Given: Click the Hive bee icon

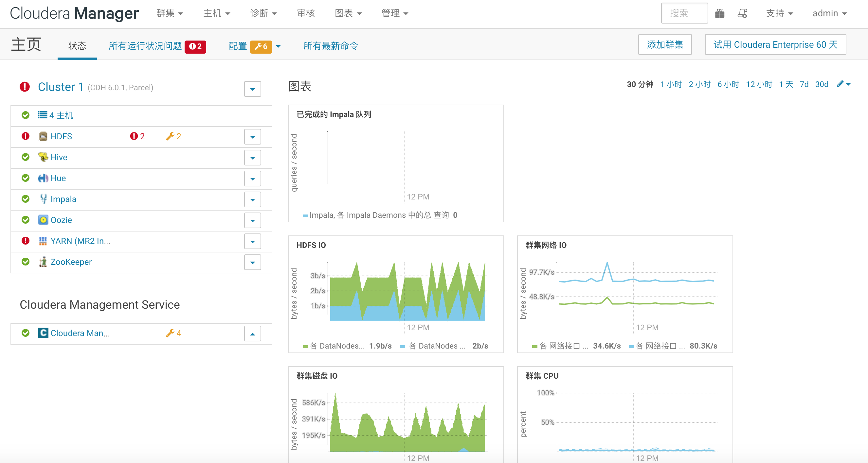Looking at the screenshot, I should click(43, 157).
